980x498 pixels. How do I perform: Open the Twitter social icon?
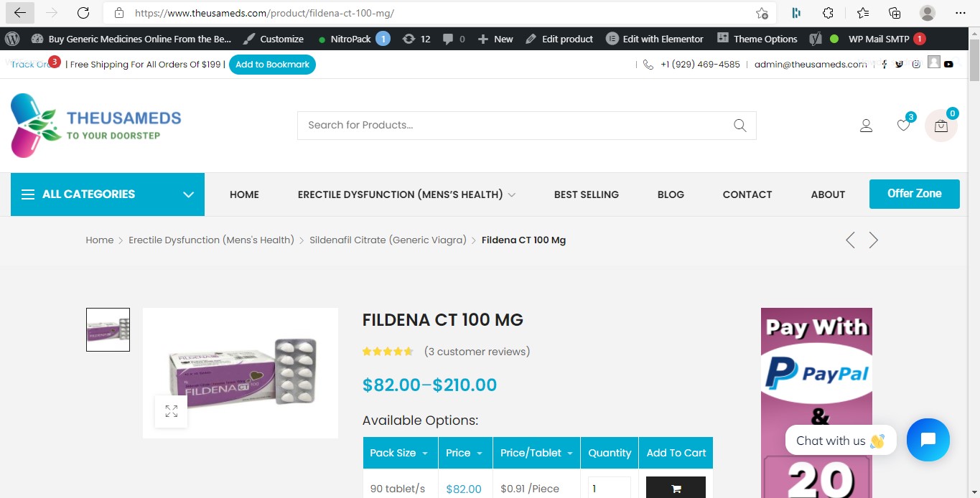(900, 64)
